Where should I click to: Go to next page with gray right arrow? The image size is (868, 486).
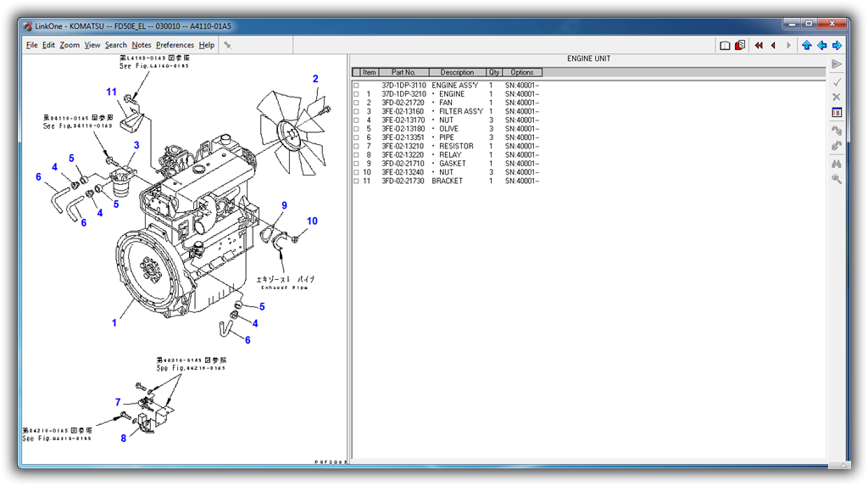789,46
